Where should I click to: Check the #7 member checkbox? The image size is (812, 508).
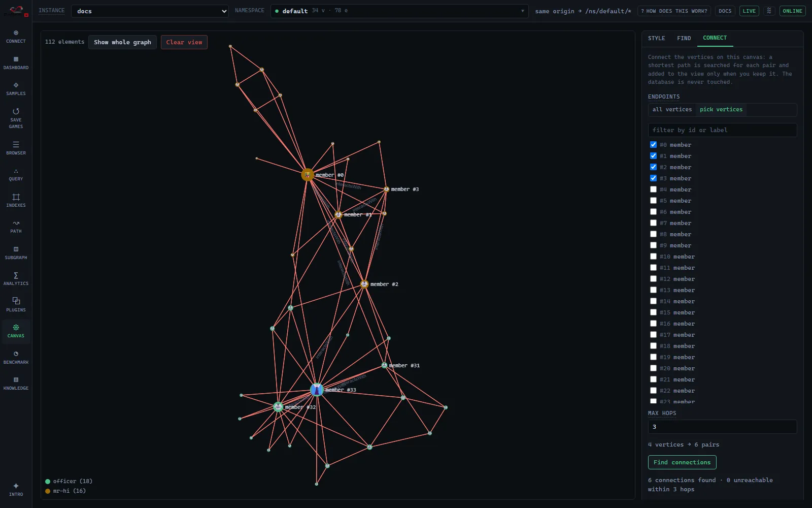(x=653, y=223)
